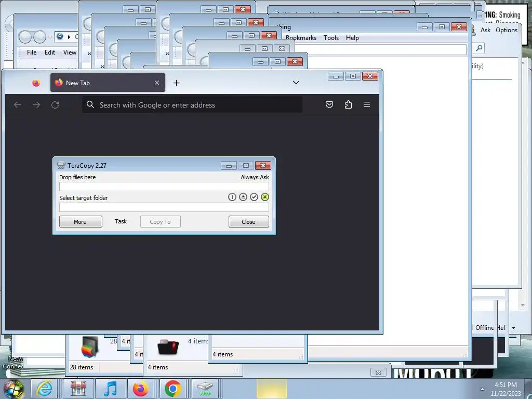The height and width of the screenshot is (399, 532).
Task: Open the Always Ask option in TeraCopy
Action: click(x=255, y=177)
